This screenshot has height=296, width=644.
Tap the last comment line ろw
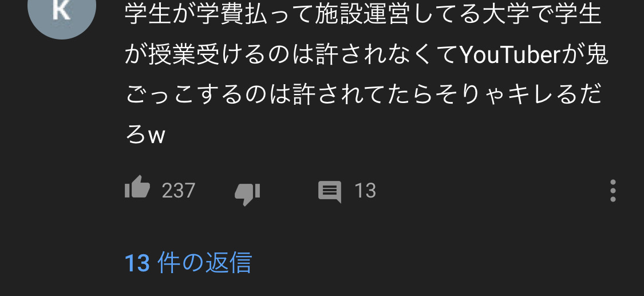(145, 135)
